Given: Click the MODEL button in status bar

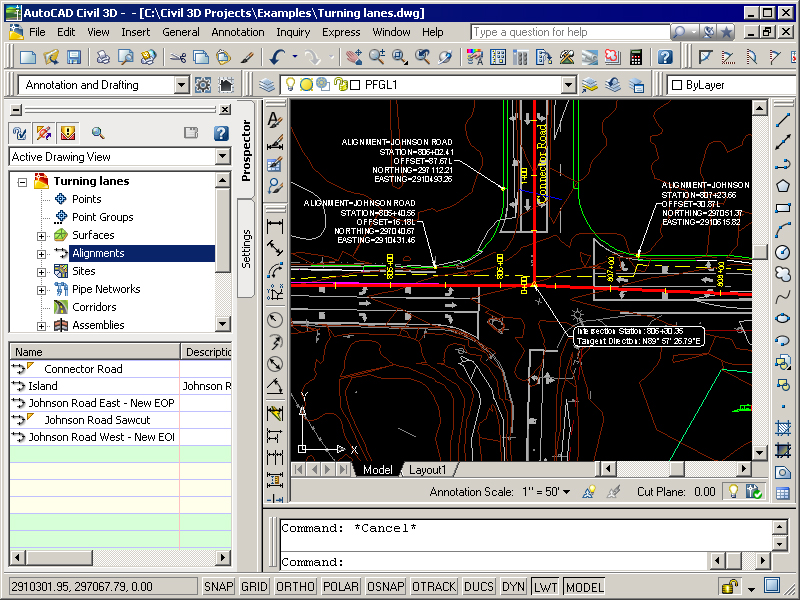Looking at the screenshot, I should point(585,587).
